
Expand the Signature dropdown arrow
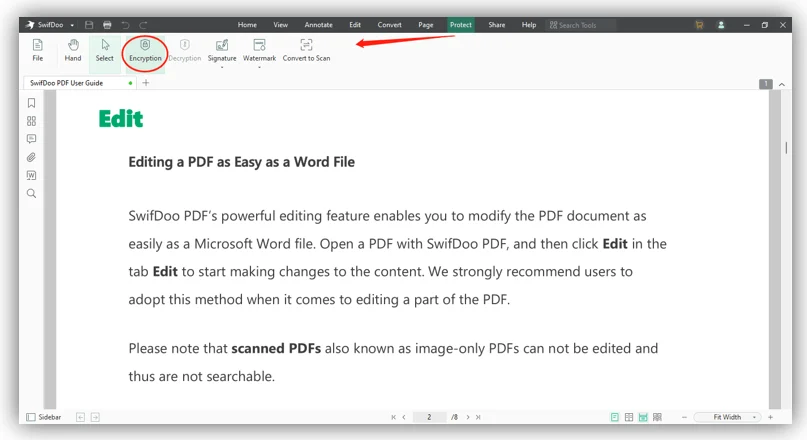point(222,67)
